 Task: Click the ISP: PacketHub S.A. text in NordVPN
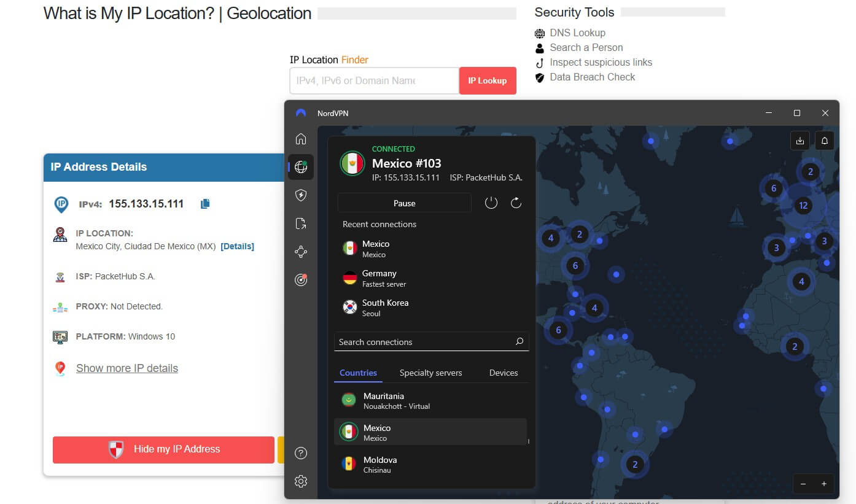486,178
